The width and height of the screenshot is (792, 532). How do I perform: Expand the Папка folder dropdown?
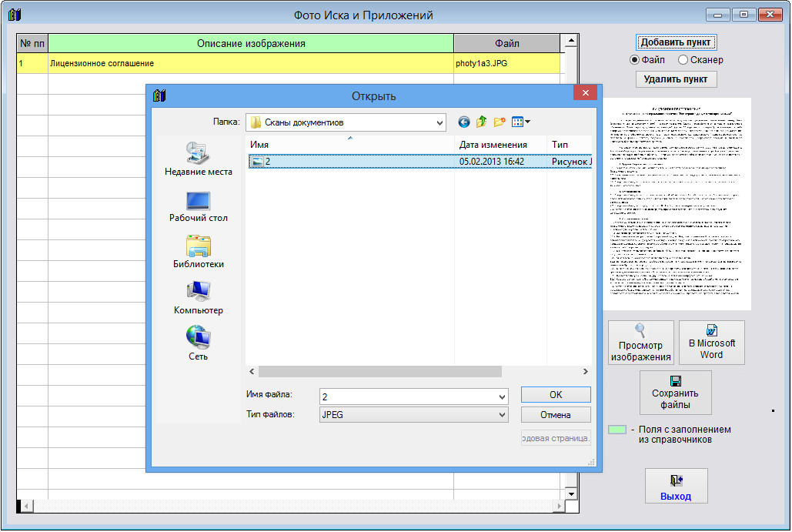pos(439,122)
